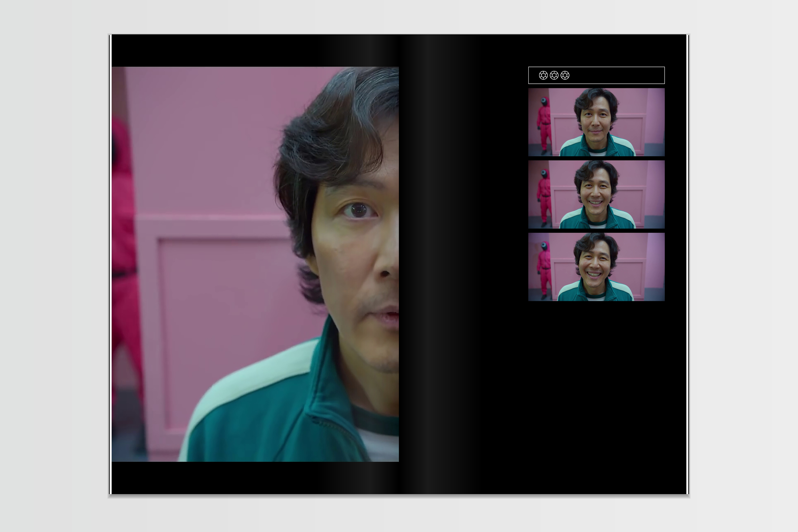Click the first honeycomb circle icon
This screenshot has width=798, height=532.
(543, 75)
